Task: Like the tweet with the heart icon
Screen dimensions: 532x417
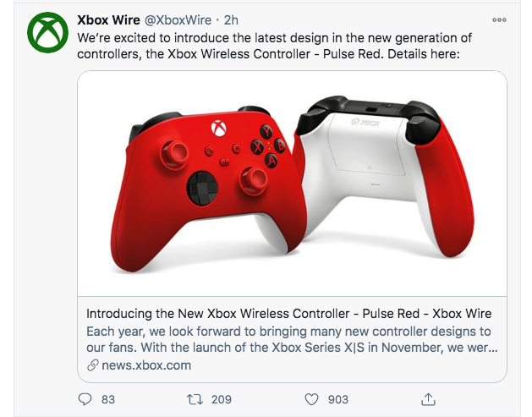Action: [x=311, y=398]
